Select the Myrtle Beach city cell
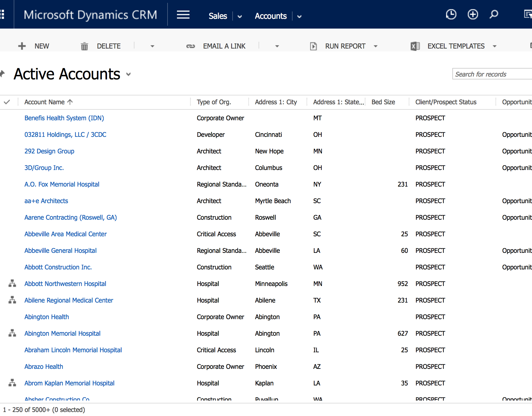The width and height of the screenshot is (532, 416). click(273, 201)
